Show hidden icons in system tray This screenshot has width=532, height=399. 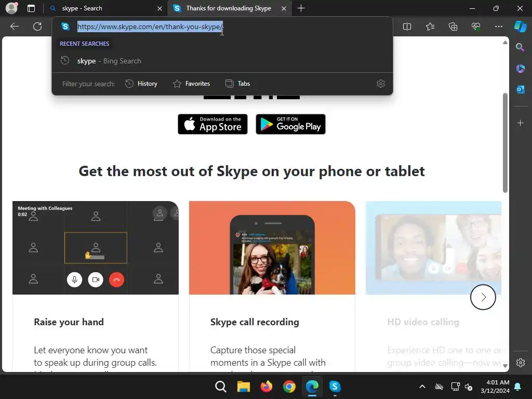[x=422, y=387]
